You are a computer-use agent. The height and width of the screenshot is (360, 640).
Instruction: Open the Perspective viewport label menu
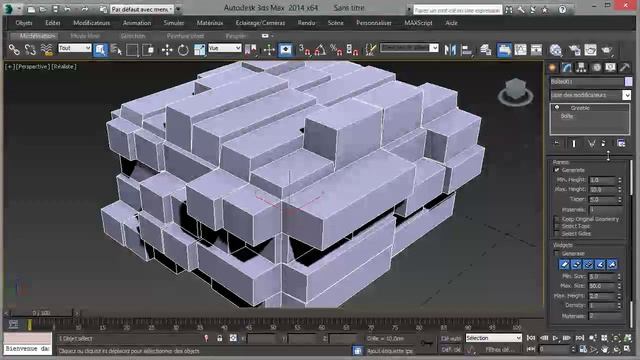pyautogui.click(x=33, y=66)
